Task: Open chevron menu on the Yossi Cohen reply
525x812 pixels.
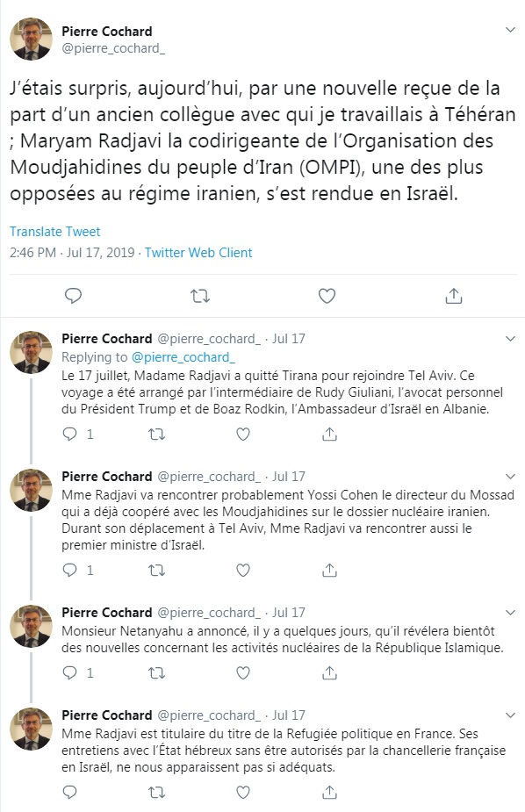Action: coord(510,477)
